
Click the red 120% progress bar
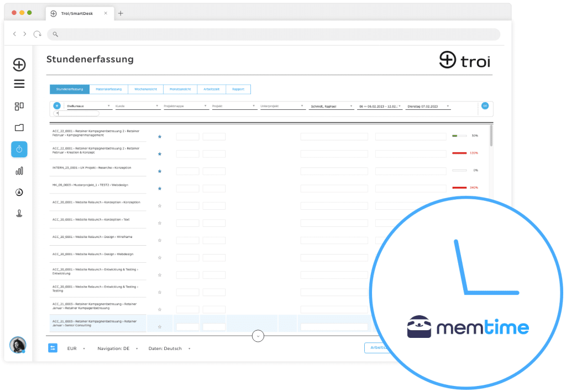[x=459, y=153]
